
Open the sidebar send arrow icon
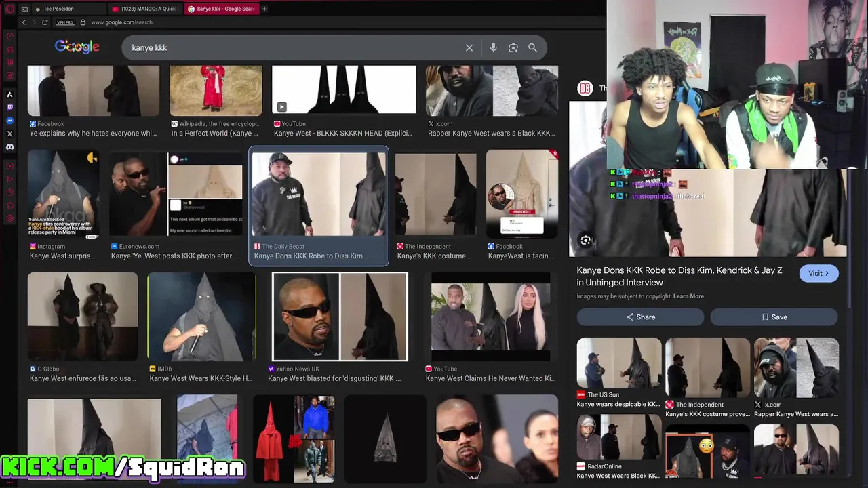9,179
